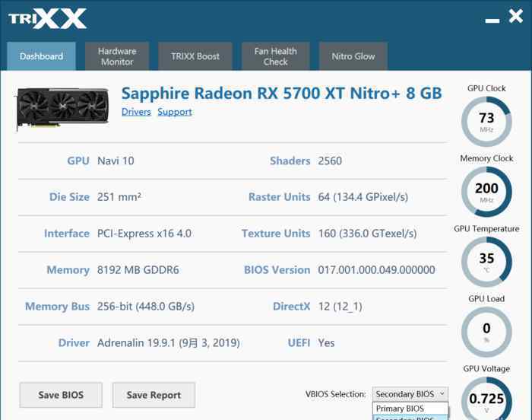Open the Support link

[175, 112]
